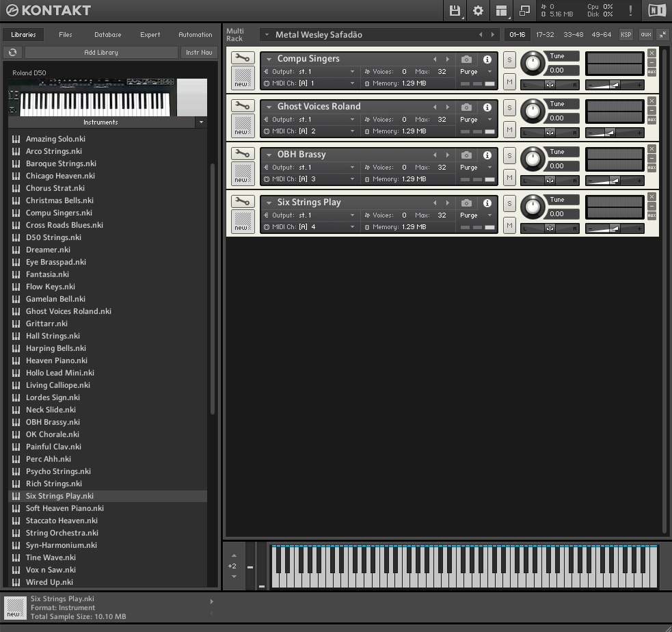Open wrench editor for OBH Brassy
Viewport: 672px width, 632px height.
pyautogui.click(x=243, y=153)
